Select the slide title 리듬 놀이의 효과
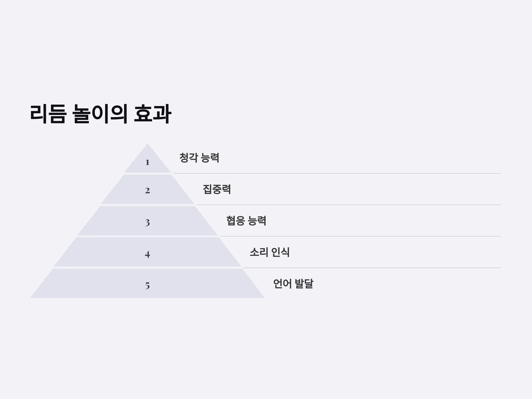Screen dimensions: 532x399 (101, 114)
